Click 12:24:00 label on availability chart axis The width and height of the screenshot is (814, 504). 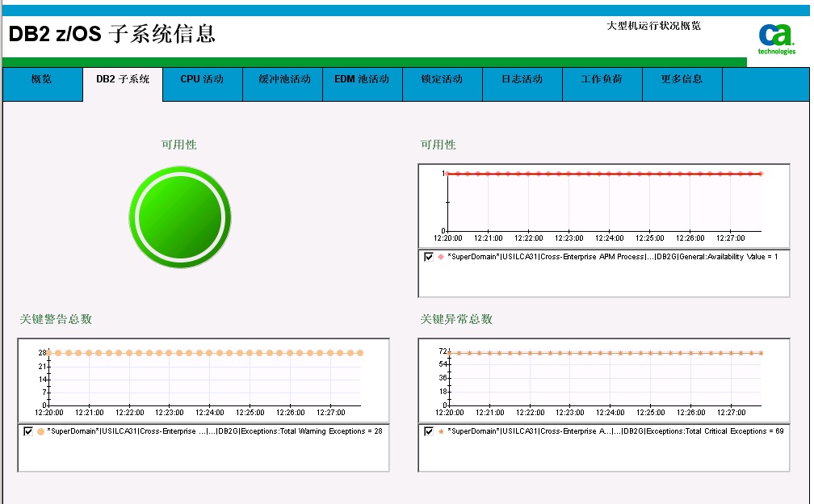click(609, 238)
